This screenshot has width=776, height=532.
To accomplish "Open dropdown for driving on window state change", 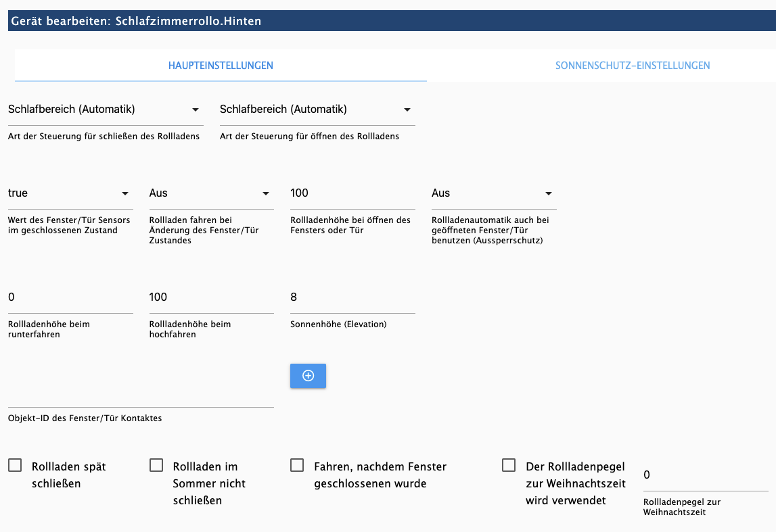I will [x=210, y=193].
